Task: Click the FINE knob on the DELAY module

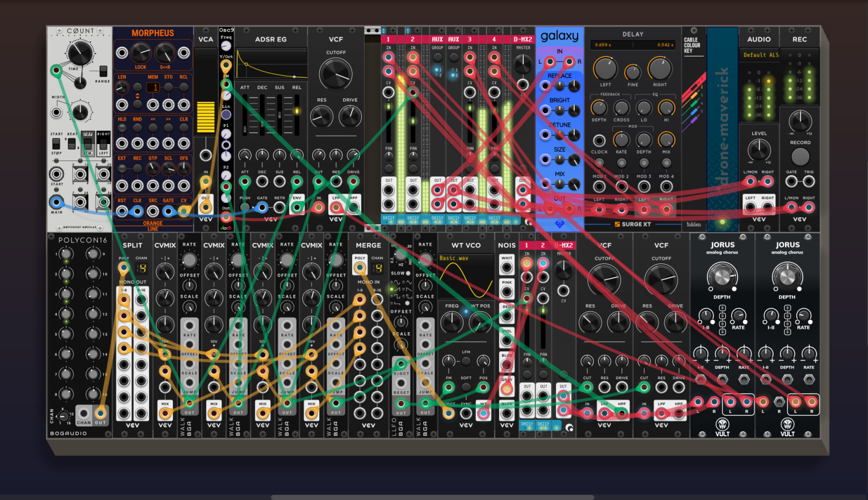Action: 632,72
